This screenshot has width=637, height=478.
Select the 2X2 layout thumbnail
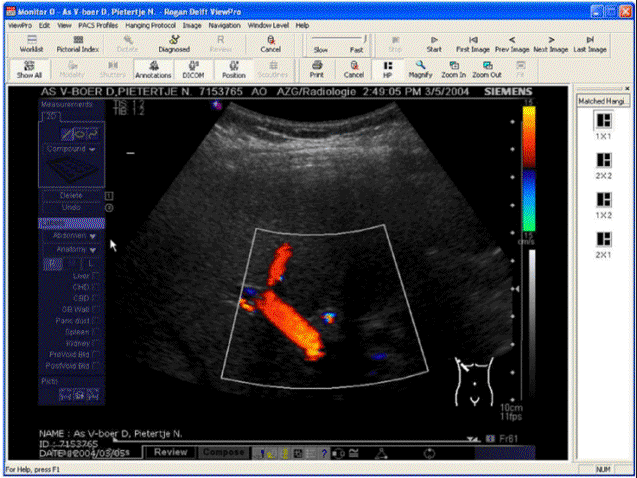604,159
